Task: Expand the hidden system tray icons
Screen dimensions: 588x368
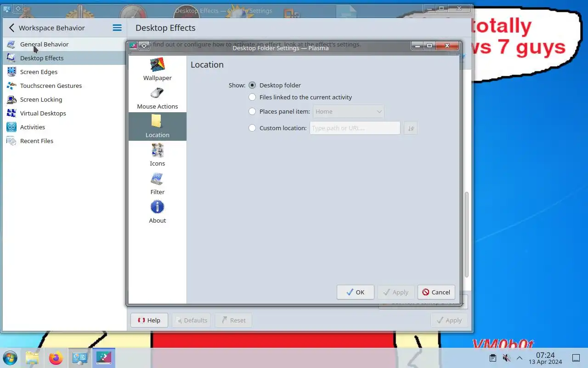Action: (x=520, y=358)
